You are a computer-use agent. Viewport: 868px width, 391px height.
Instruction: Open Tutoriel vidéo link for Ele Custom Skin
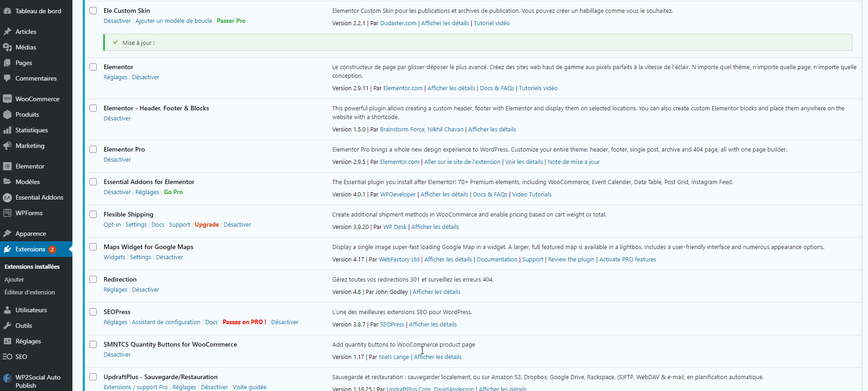tap(492, 23)
